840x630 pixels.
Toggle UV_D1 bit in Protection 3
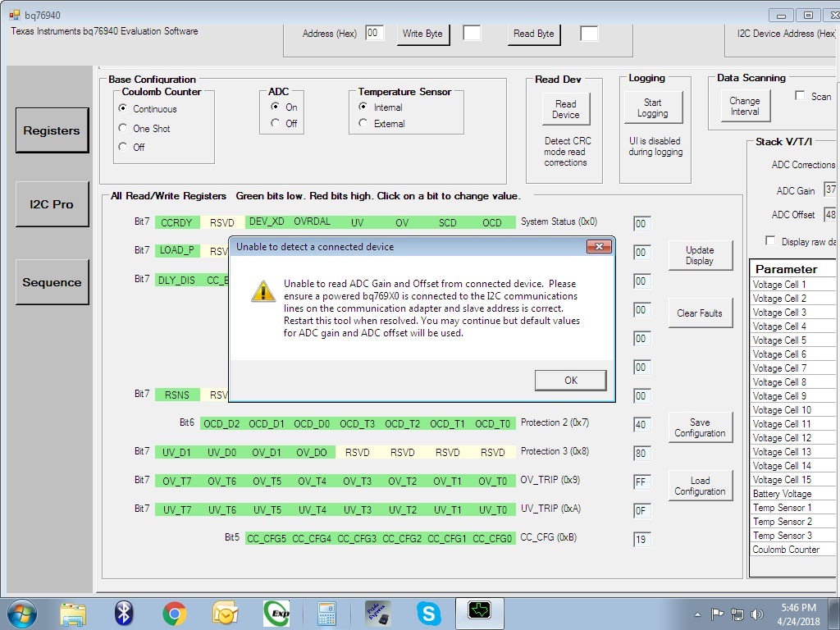pos(177,452)
